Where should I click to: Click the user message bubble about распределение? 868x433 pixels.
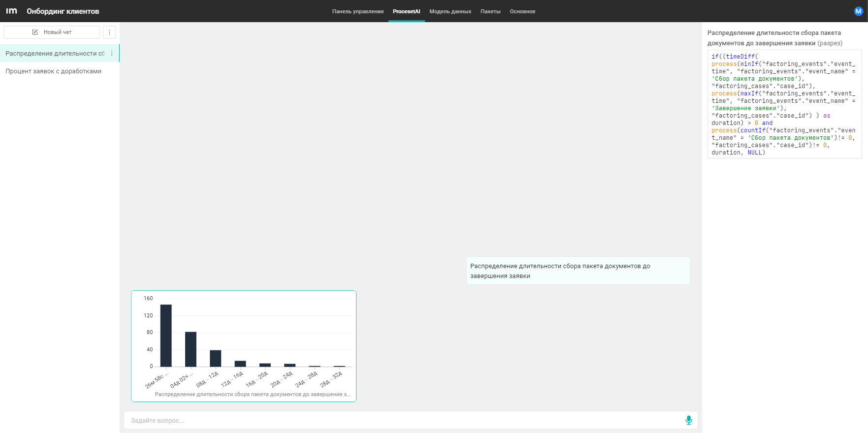point(578,271)
